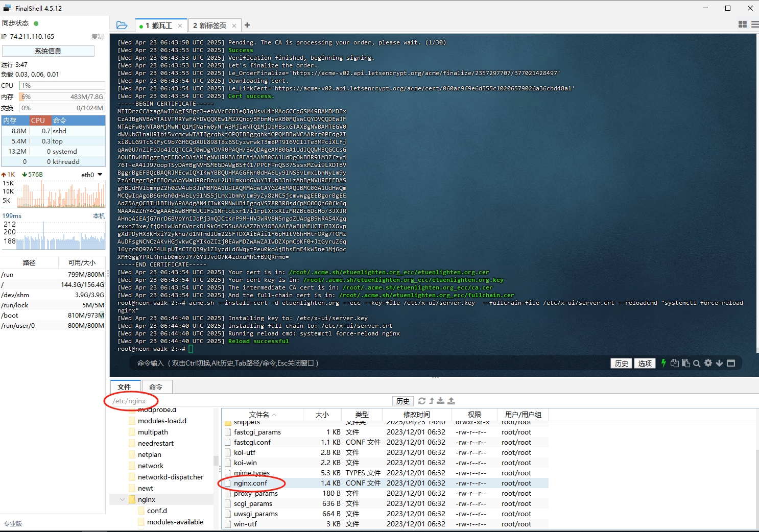Click the 路径 disk column header

29,262
